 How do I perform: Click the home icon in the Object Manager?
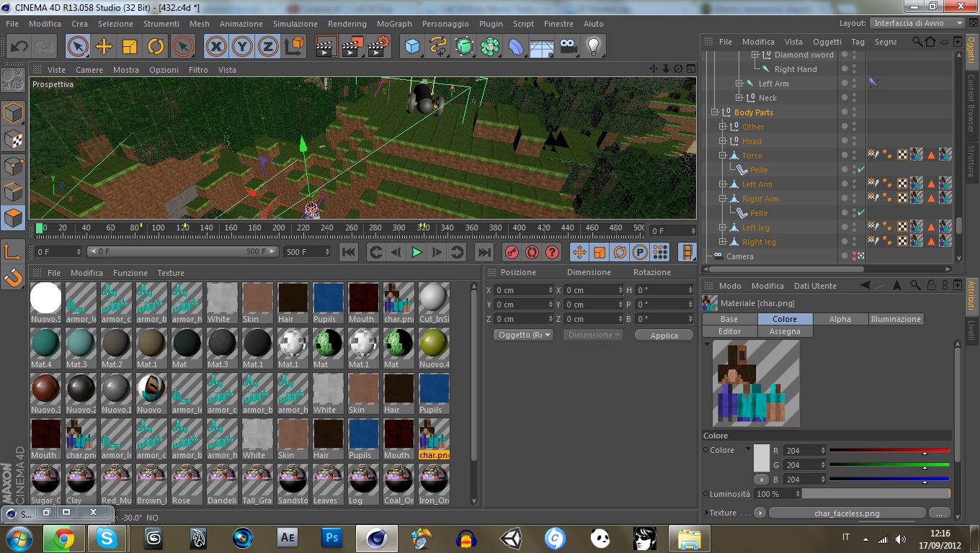[930, 42]
